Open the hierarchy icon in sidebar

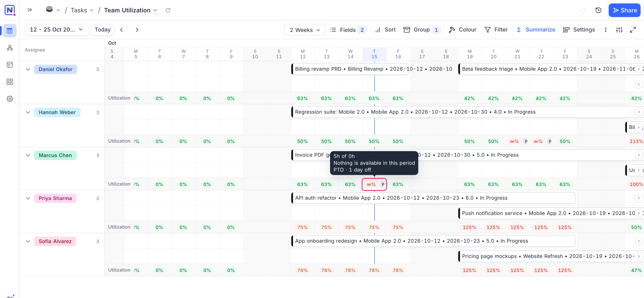click(10, 48)
